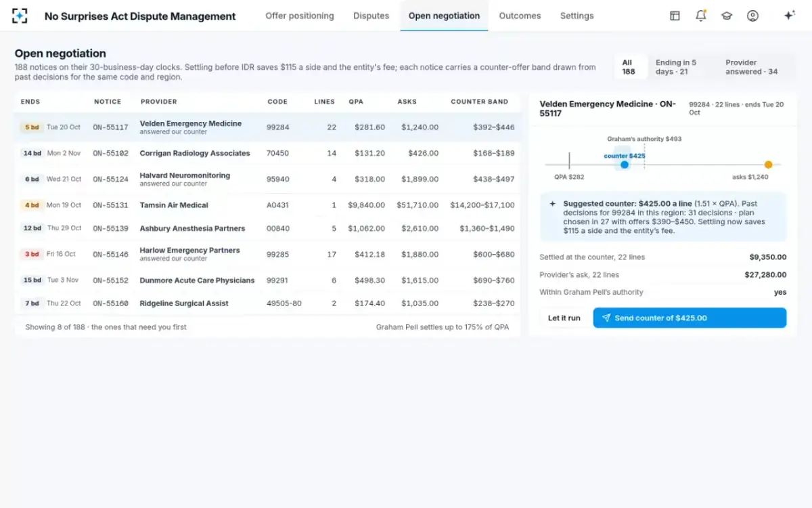Click the Let it run button
This screenshot has width=812, height=508.
click(x=564, y=318)
